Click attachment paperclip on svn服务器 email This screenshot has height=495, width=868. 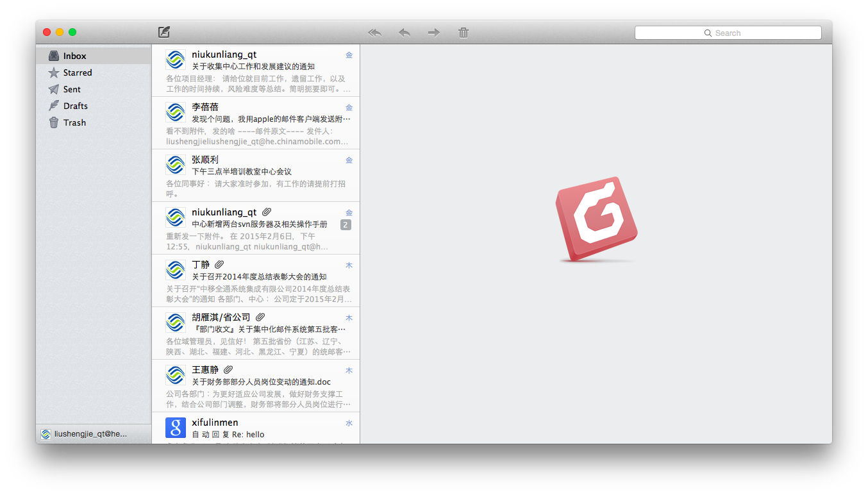(267, 212)
